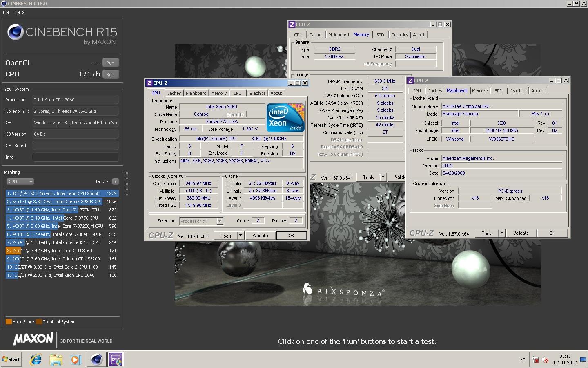Click Tools button in front CPU-Z CPU window
This screenshot has height=368, width=588.
point(226,236)
